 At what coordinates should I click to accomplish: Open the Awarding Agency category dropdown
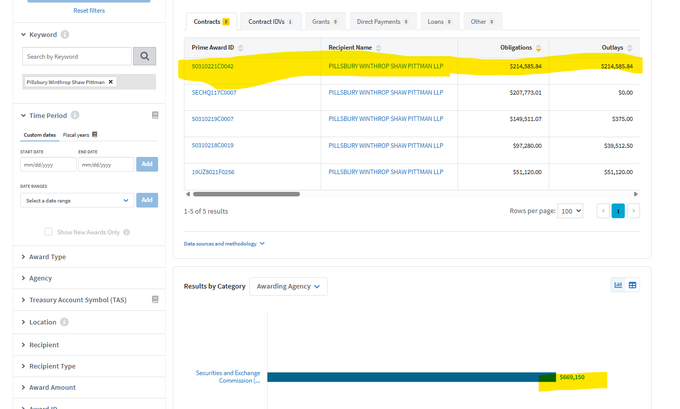pyautogui.click(x=288, y=286)
